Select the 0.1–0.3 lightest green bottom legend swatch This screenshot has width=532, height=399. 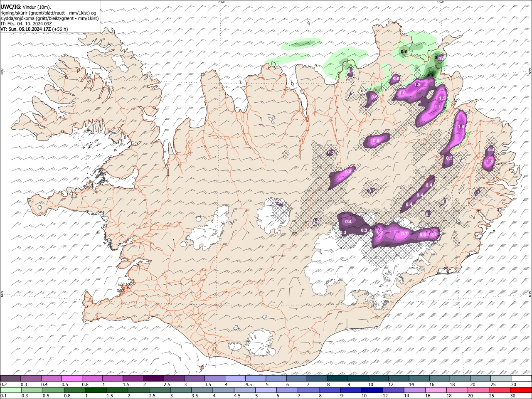pos(10,390)
